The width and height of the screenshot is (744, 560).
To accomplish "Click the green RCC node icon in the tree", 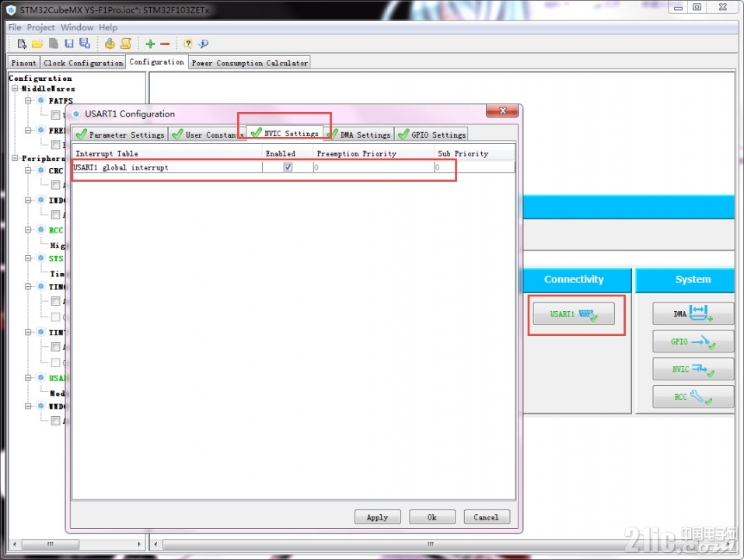I will (x=40, y=229).
